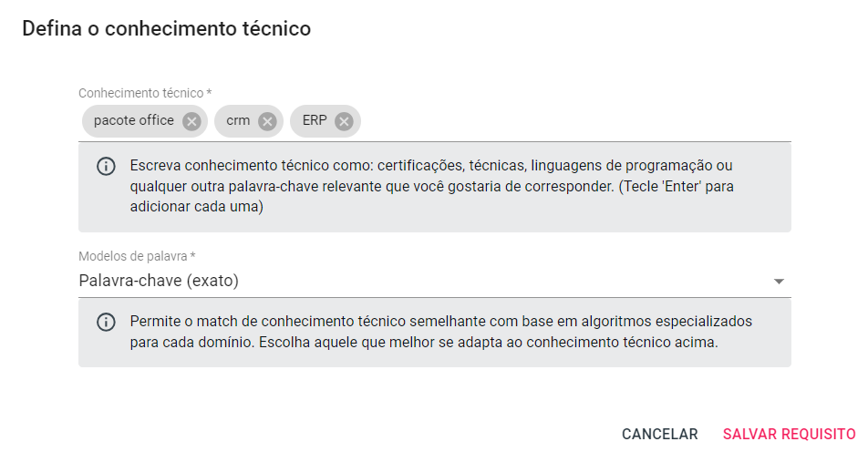This screenshot has height=452, width=868.
Task: Select the "crm" chip label
Action: [238, 121]
